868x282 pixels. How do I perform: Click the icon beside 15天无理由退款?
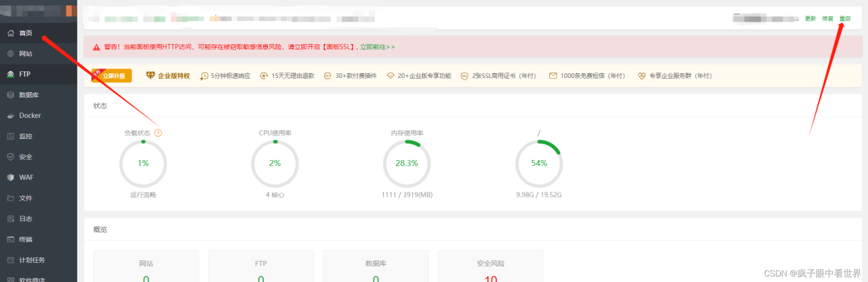point(264,76)
